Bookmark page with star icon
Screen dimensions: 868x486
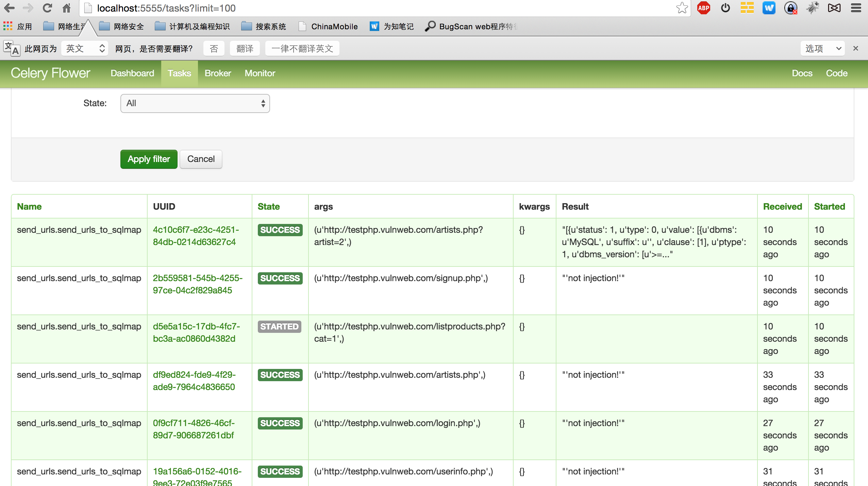pos(682,8)
